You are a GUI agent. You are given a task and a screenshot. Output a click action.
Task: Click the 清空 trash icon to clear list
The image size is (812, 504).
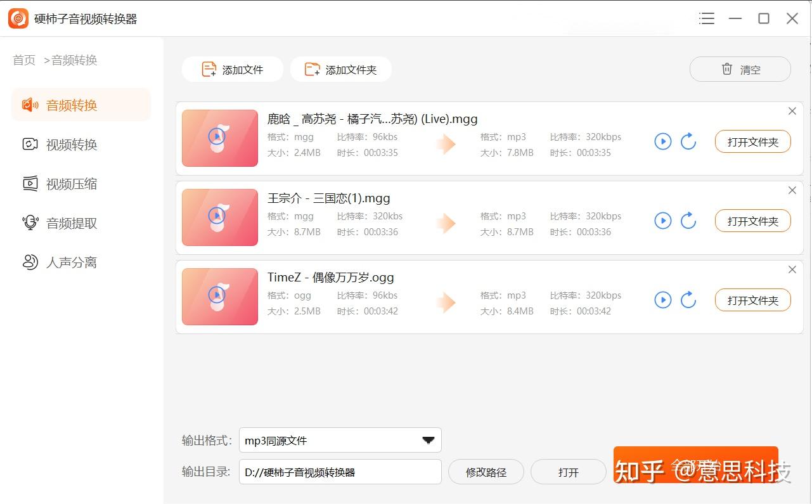(726, 69)
